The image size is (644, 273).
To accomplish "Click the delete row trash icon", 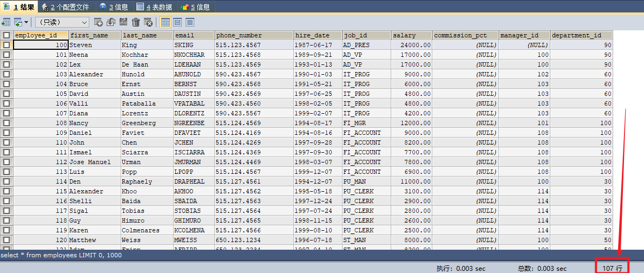I will click(136, 22).
